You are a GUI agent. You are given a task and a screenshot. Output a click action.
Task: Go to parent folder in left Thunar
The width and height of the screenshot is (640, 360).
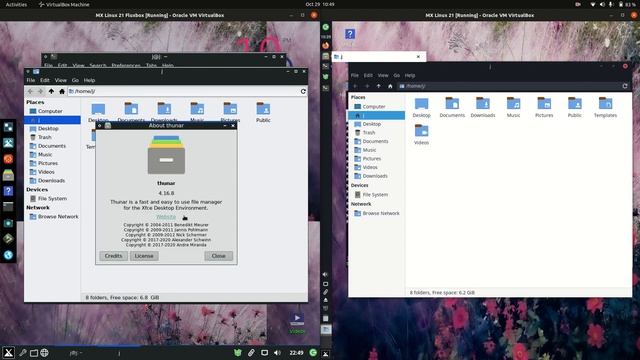pos(51,91)
